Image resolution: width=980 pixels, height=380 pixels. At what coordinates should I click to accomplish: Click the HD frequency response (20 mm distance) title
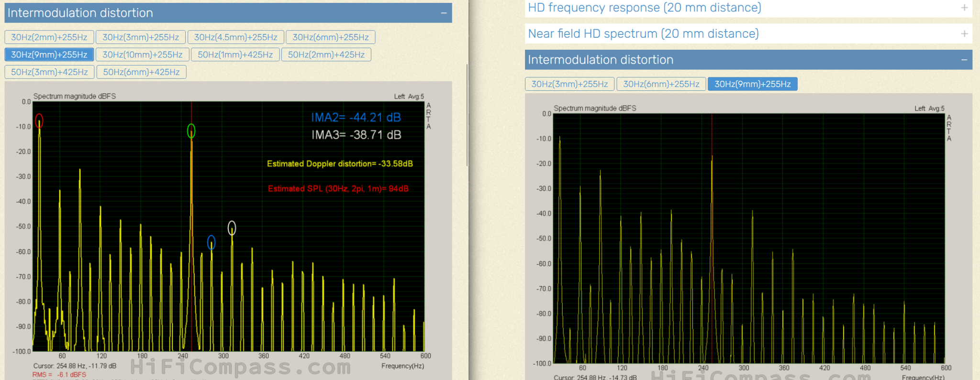point(645,8)
